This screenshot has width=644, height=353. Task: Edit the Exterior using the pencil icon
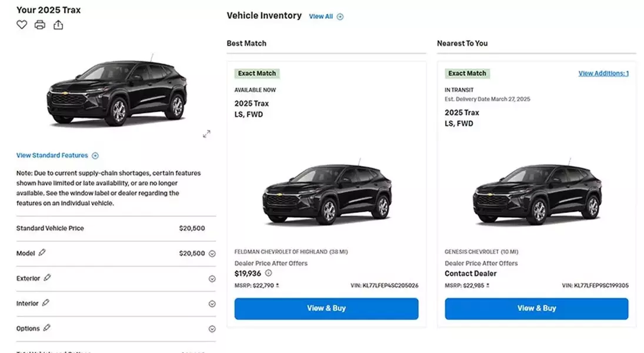pos(47,278)
